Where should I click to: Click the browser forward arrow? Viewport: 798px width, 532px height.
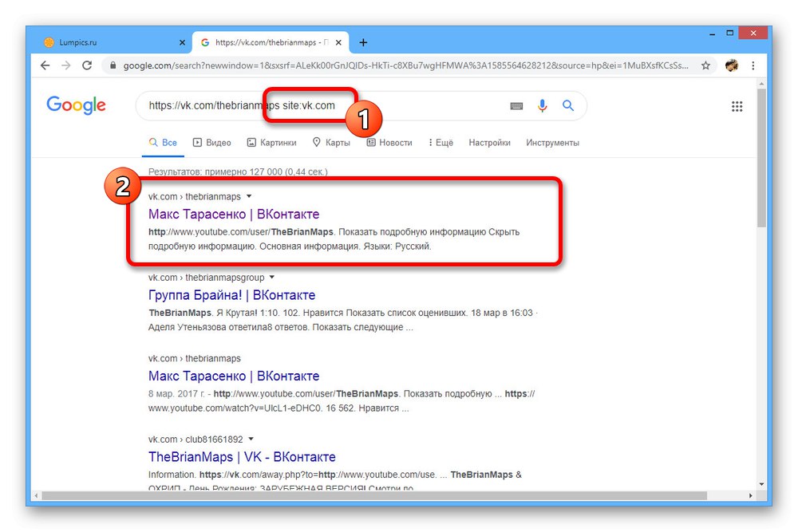66,65
